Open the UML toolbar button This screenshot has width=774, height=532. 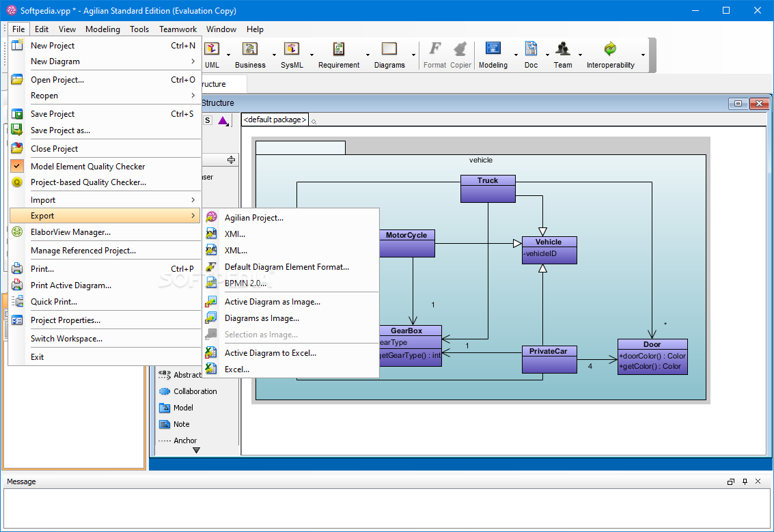coord(212,55)
